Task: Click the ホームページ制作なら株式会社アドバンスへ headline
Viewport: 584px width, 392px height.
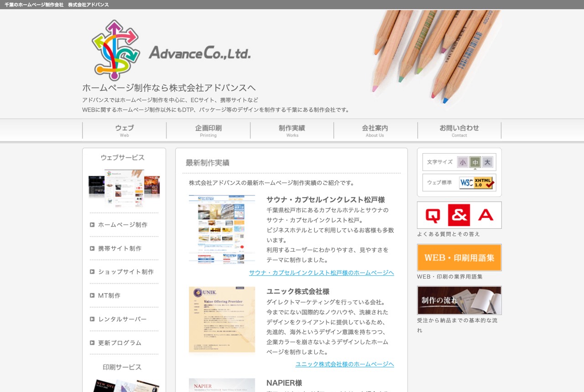Action: (169, 88)
